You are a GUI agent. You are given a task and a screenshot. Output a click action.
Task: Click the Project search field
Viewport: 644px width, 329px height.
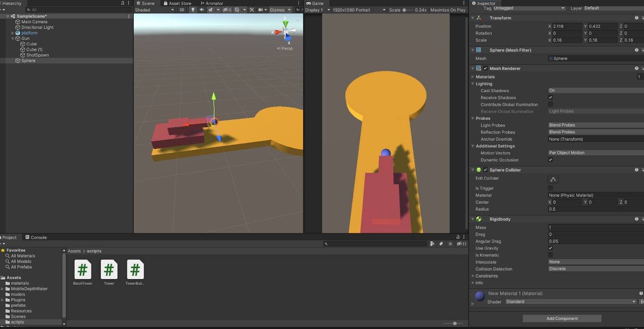point(375,243)
